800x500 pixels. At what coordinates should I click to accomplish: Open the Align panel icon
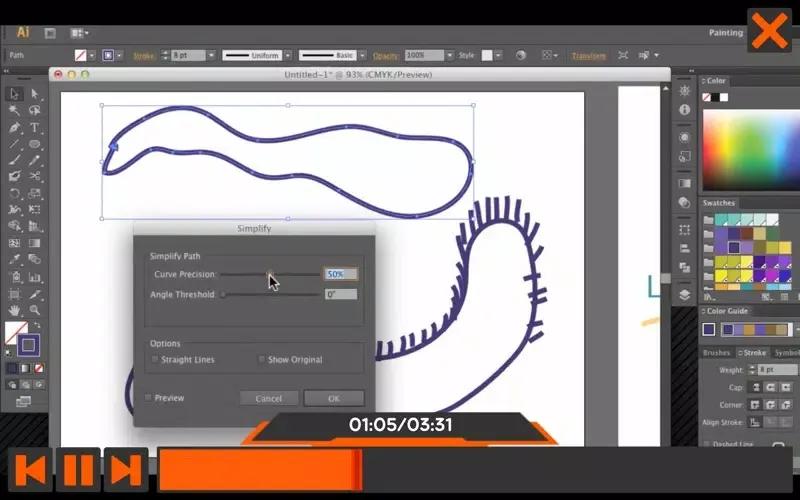[x=685, y=248]
